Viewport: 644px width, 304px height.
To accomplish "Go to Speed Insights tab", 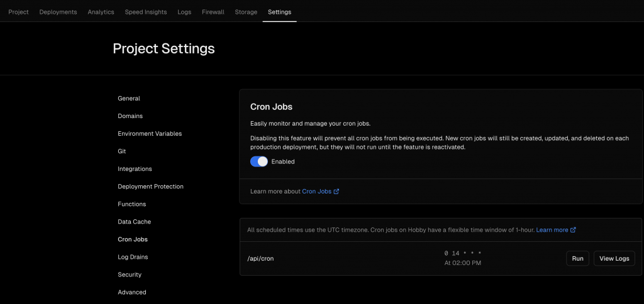I will 146,12.
